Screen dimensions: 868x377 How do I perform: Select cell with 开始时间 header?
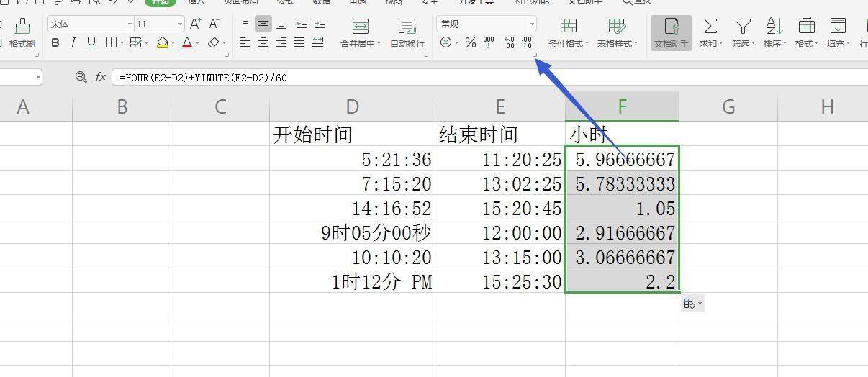pyautogui.click(x=352, y=134)
